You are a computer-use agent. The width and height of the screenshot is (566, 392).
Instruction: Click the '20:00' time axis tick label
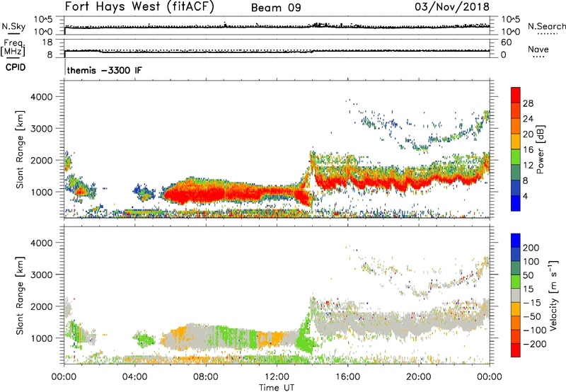point(418,377)
